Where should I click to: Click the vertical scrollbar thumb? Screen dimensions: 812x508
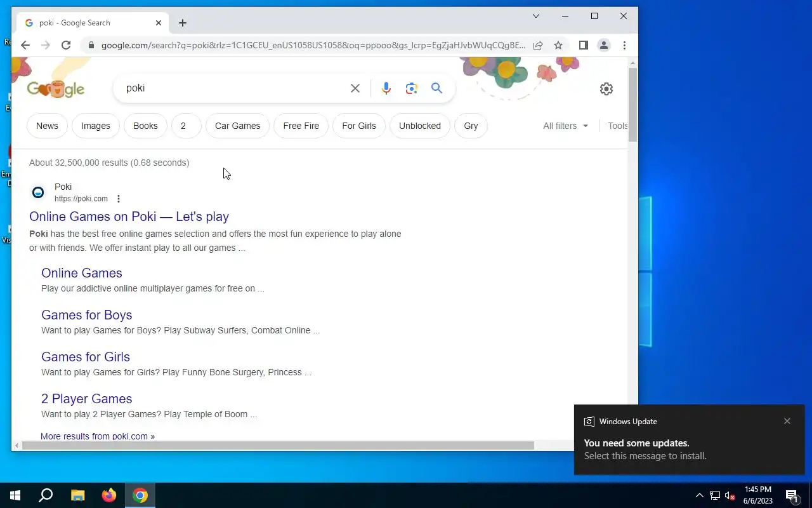point(632,104)
